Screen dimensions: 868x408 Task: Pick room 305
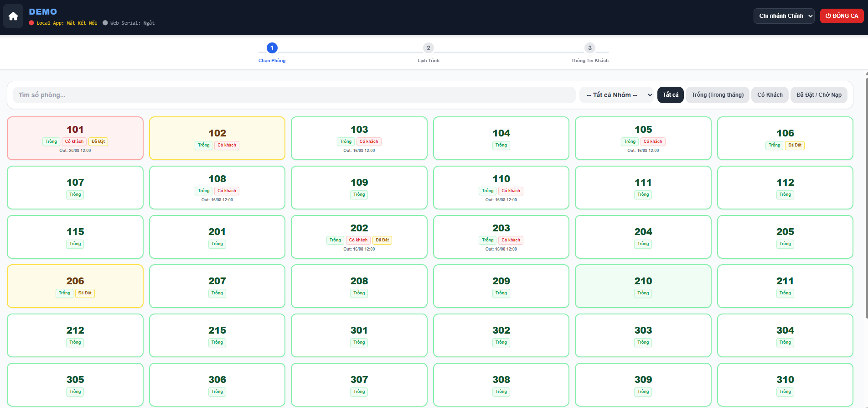pyautogui.click(x=75, y=385)
